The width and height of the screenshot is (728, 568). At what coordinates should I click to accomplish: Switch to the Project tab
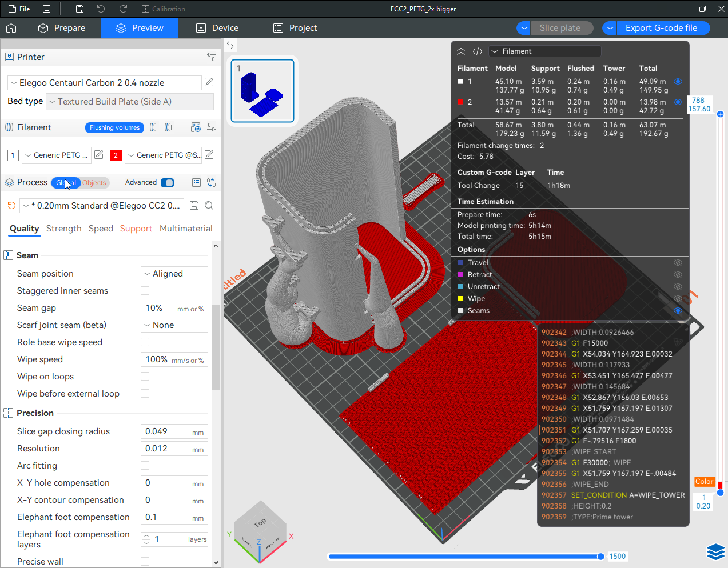(x=295, y=28)
